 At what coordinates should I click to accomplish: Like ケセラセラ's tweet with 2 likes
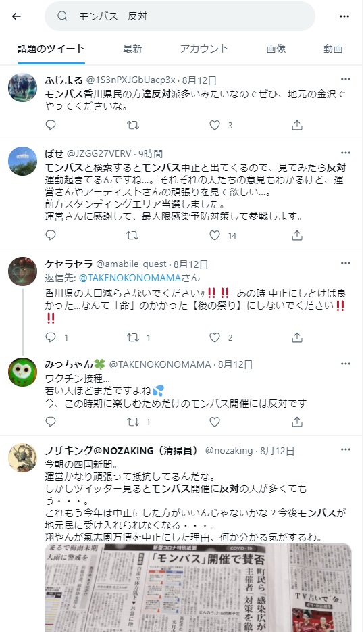pos(215,337)
